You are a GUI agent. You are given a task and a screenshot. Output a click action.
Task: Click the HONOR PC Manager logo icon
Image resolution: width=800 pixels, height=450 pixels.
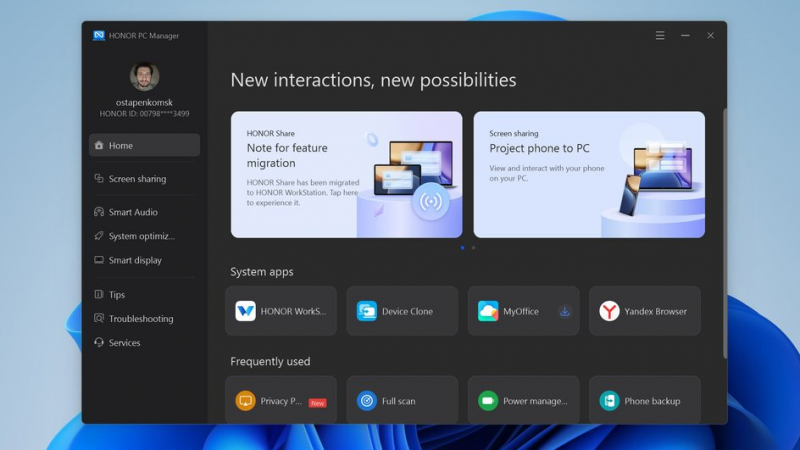tap(99, 35)
